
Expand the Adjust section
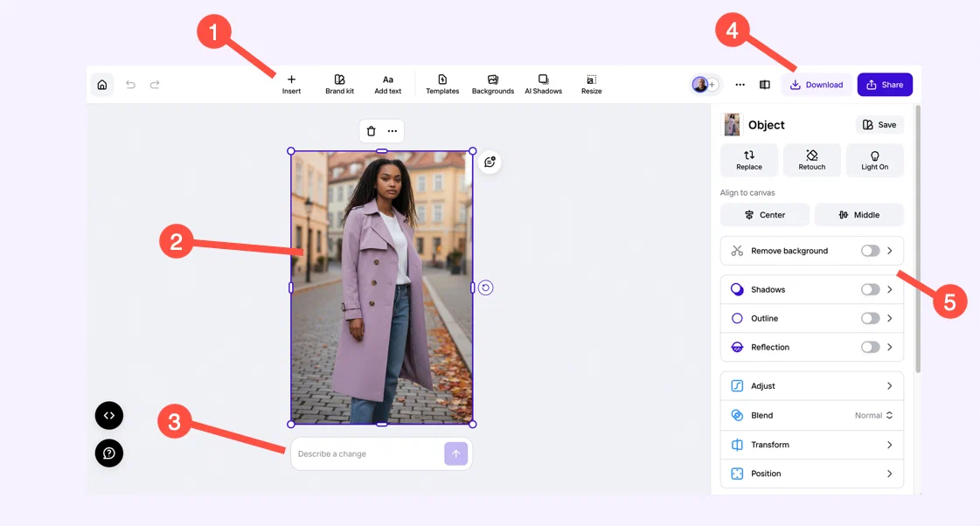pyautogui.click(x=812, y=386)
